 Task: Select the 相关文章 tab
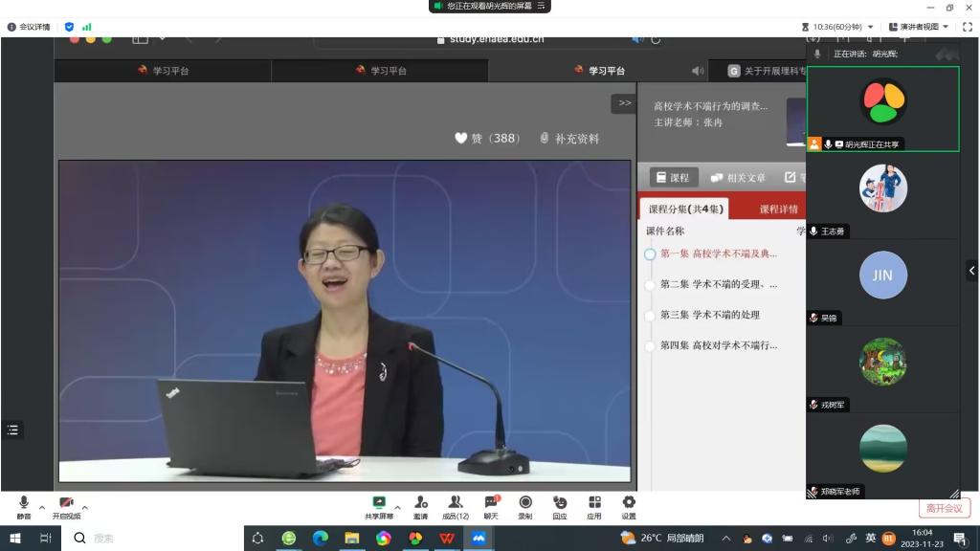coord(738,178)
